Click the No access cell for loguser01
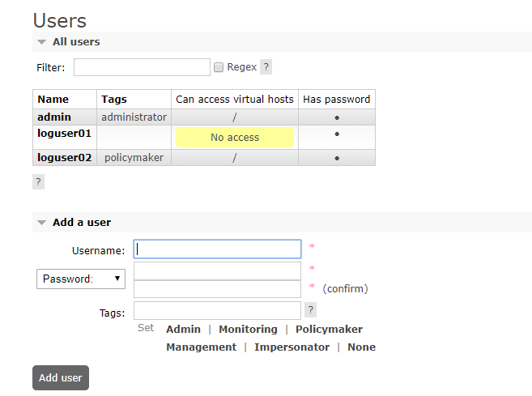 click(x=235, y=138)
